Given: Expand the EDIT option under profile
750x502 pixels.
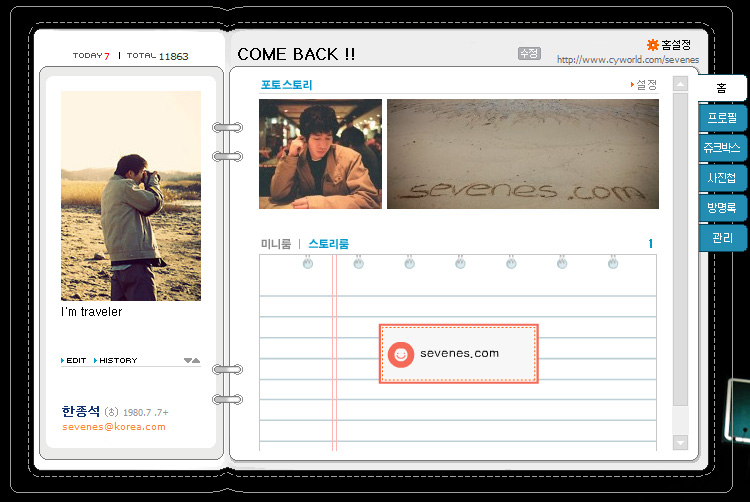Looking at the screenshot, I should point(74,360).
